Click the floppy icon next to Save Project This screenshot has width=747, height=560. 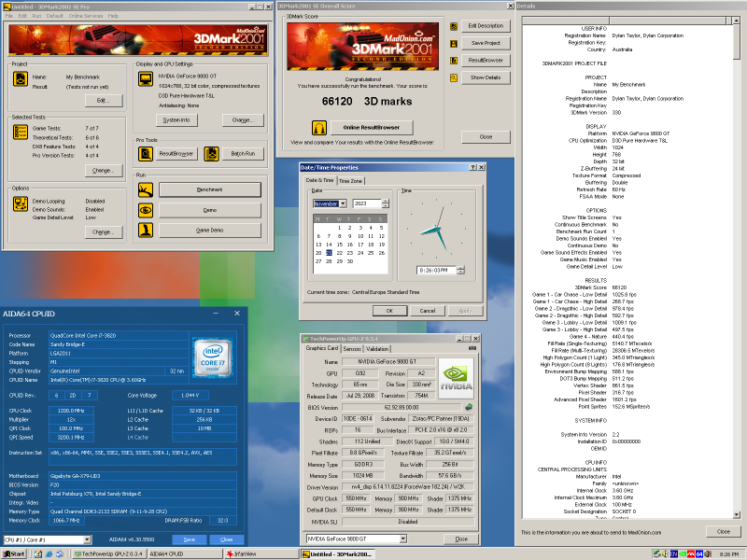click(x=454, y=43)
